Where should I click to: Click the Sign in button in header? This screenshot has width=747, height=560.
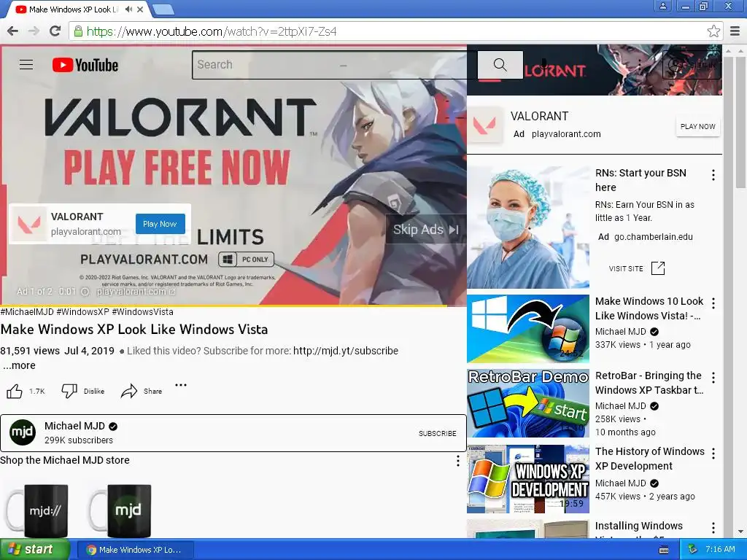click(x=692, y=65)
